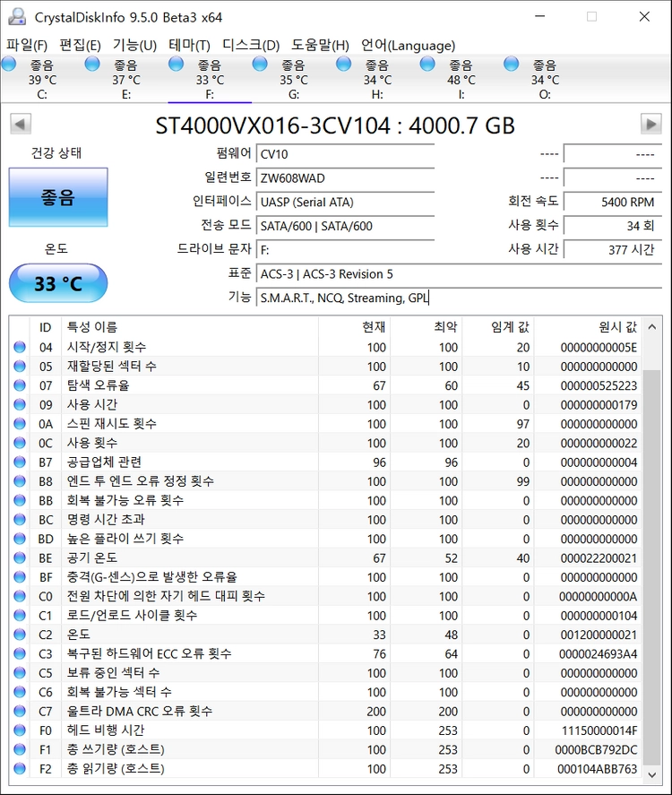Open the 언어(Language) menu
The image size is (672, 795).
coord(408,45)
